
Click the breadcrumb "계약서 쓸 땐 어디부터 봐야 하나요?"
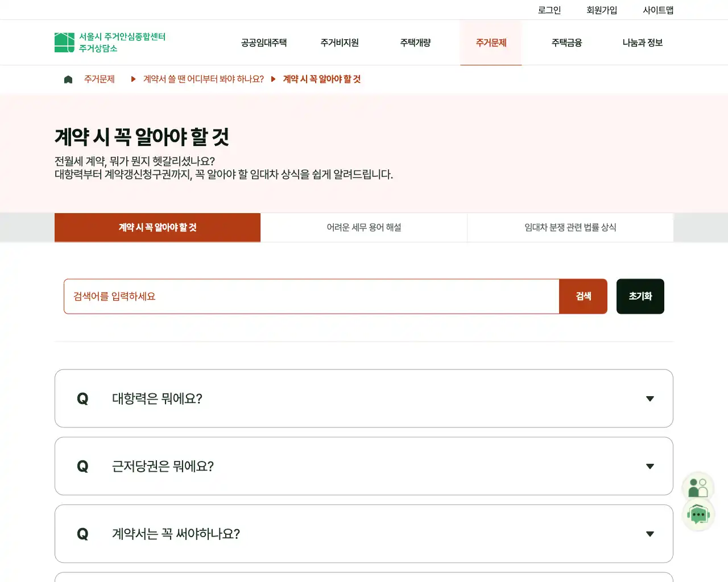pos(203,79)
